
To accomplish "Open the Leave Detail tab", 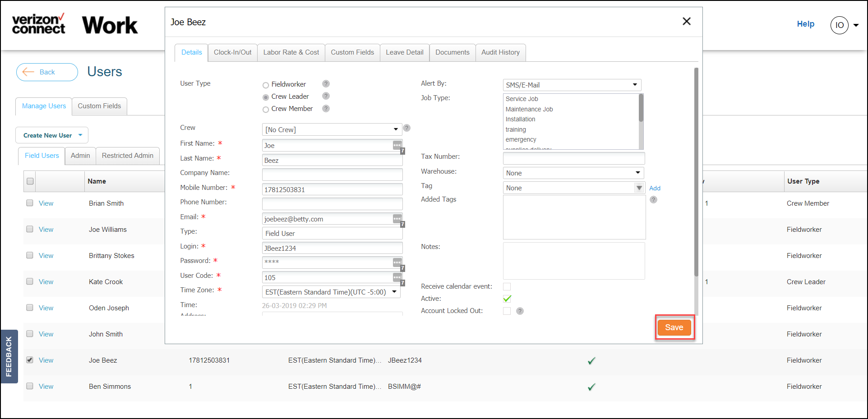I will coord(405,52).
